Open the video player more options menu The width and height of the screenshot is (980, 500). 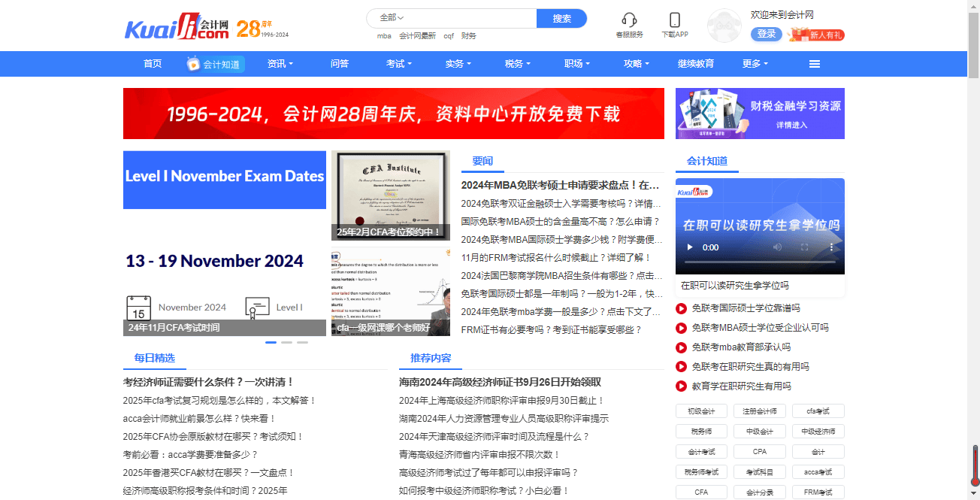831,247
